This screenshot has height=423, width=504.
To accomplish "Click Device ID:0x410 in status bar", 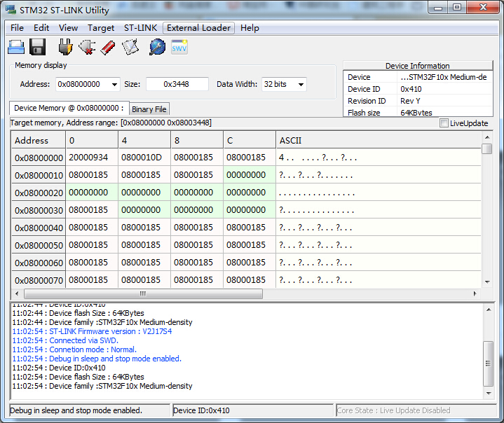I will click(x=201, y=410).
